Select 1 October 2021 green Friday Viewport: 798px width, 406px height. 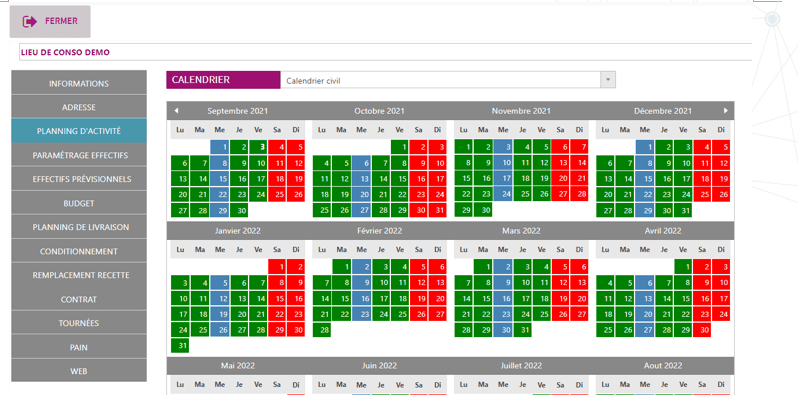400,148
